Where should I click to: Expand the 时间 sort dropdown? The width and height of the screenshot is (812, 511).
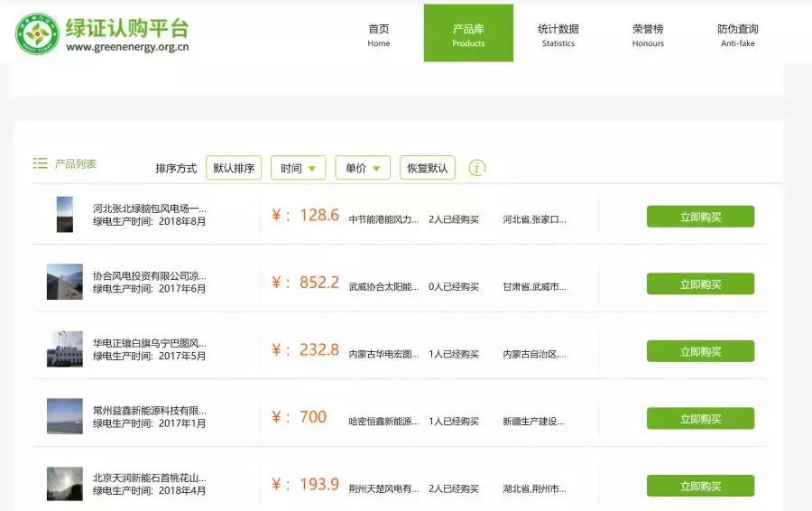click(299, 168)
